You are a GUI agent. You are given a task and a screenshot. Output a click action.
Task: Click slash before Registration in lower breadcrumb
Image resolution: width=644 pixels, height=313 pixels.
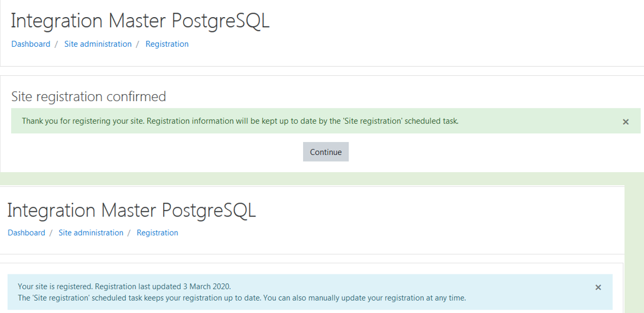pos(129,233)
